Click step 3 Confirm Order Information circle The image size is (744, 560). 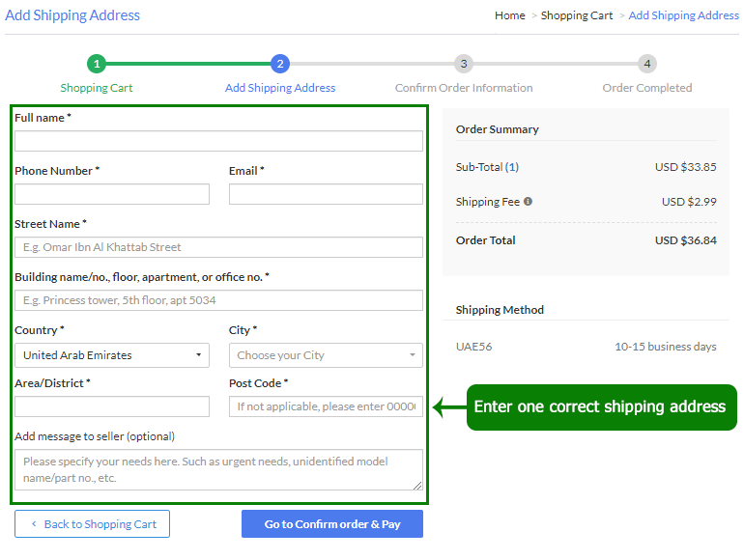pos(464,64)
